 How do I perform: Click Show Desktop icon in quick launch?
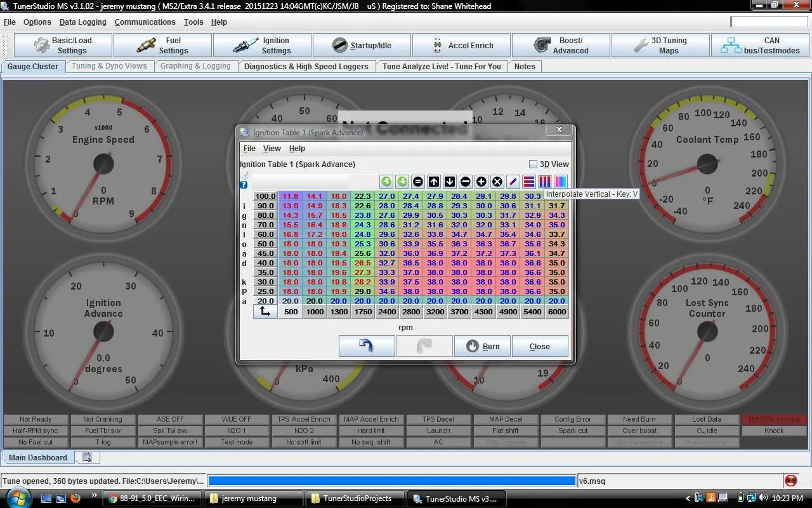coord(46,498)
